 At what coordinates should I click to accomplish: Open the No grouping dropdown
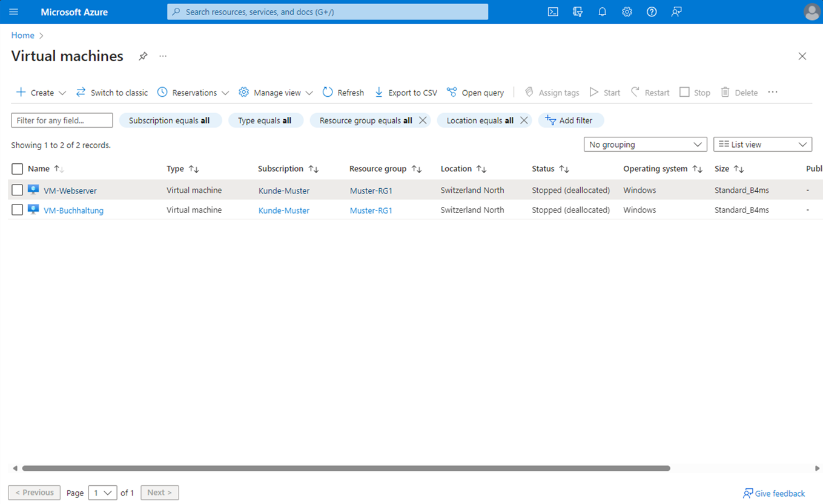coord(645,145)
